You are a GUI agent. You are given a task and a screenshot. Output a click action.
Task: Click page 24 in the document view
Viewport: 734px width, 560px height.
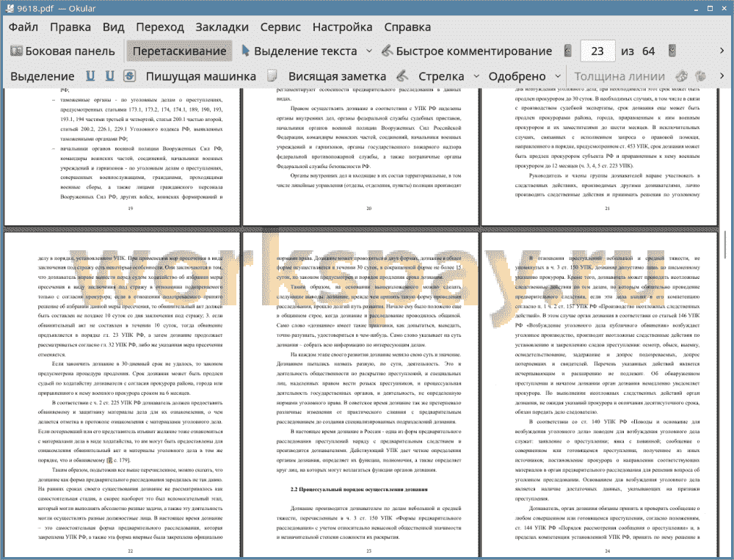click(x=599, y=395)
